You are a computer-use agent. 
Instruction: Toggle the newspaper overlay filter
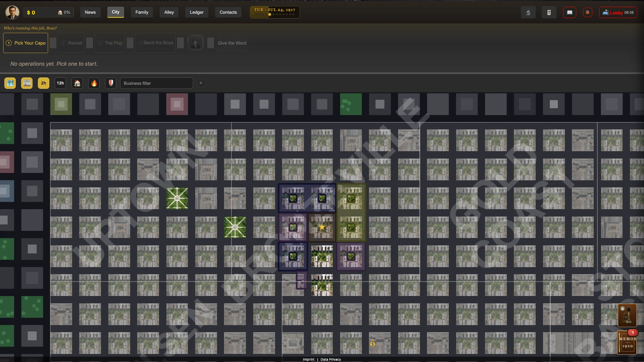tap(27, 83)
